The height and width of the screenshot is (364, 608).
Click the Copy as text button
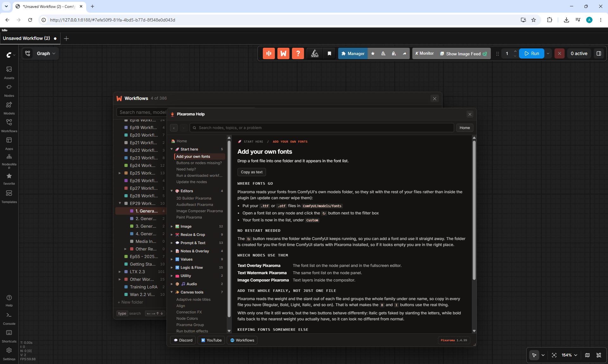coord(251,172)
